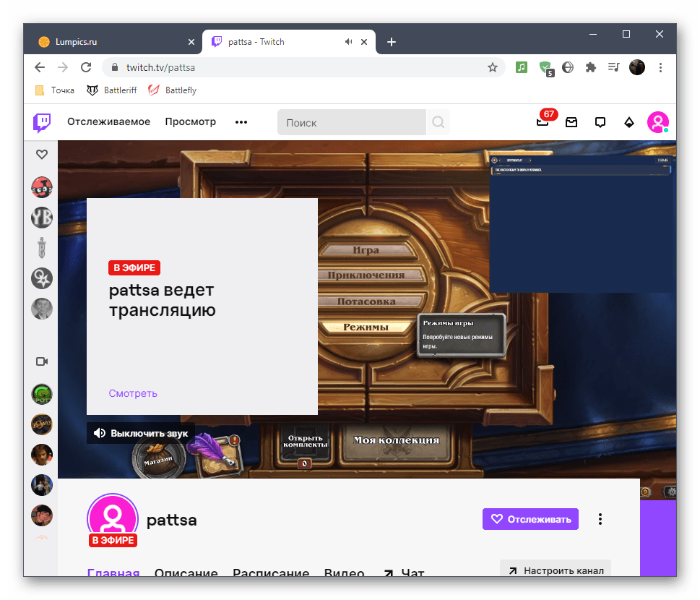The width and height of the screenshot is (700, 600).
Task: Open the Chrome extensions puzzle icon
Action: pos(590,67)
